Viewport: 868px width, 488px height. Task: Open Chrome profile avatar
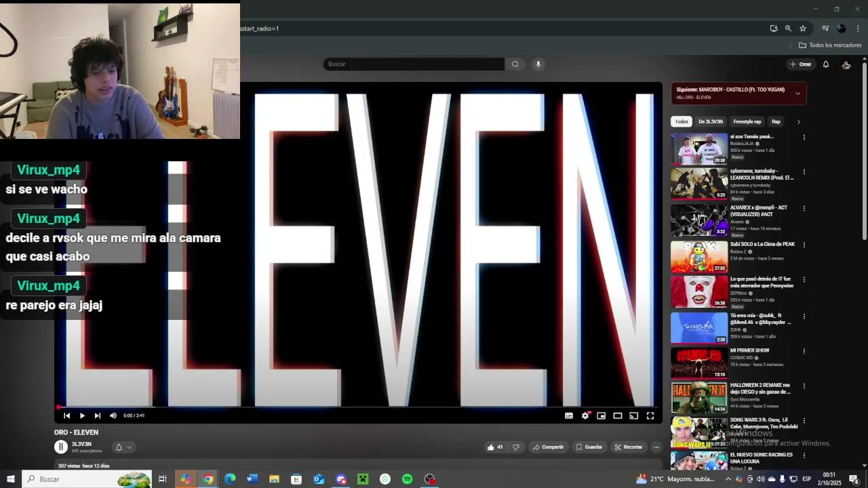tap(842, 28)
